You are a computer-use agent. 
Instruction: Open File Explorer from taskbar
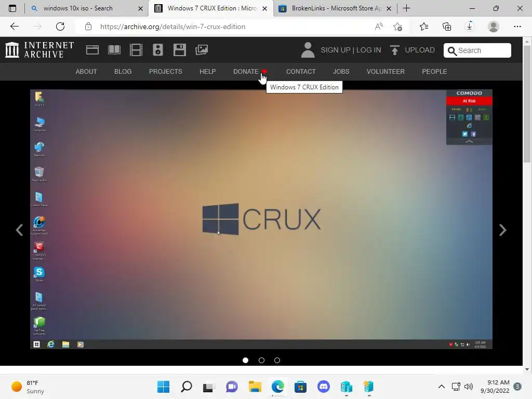[x=255, y=387]
